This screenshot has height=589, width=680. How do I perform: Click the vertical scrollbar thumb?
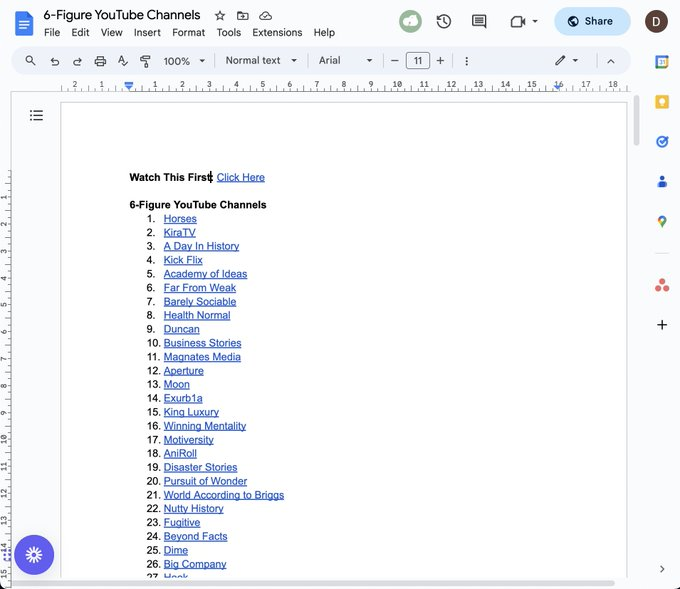[x=636, y=120]
